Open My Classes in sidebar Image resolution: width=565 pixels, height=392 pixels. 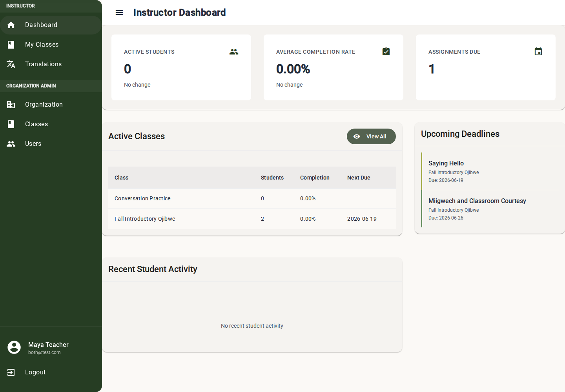point(51,45)
